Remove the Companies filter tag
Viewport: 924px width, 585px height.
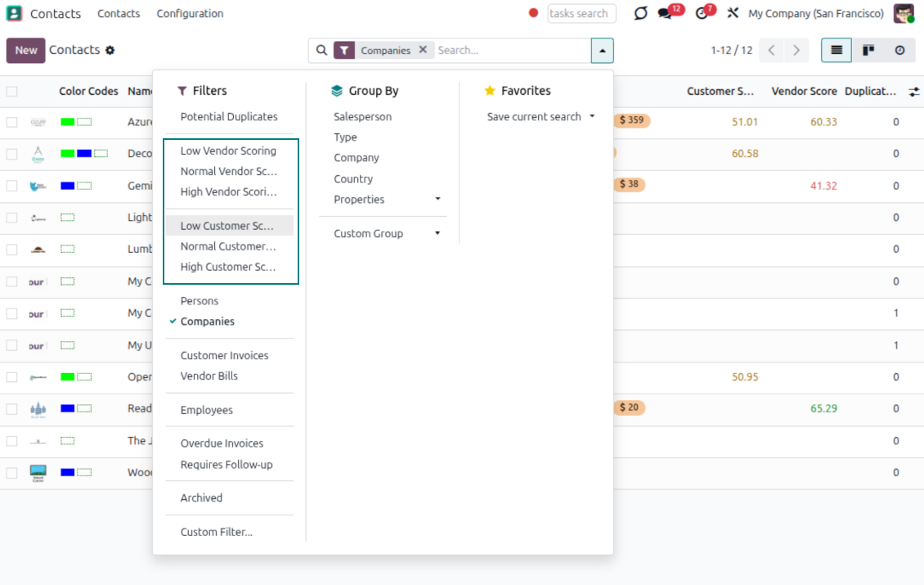coord(423,50)
